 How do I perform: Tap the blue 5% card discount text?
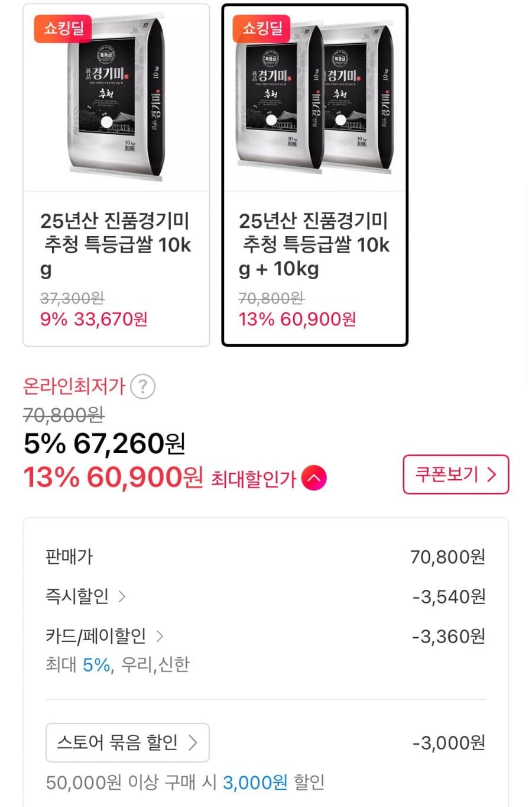tap(96, 664)
